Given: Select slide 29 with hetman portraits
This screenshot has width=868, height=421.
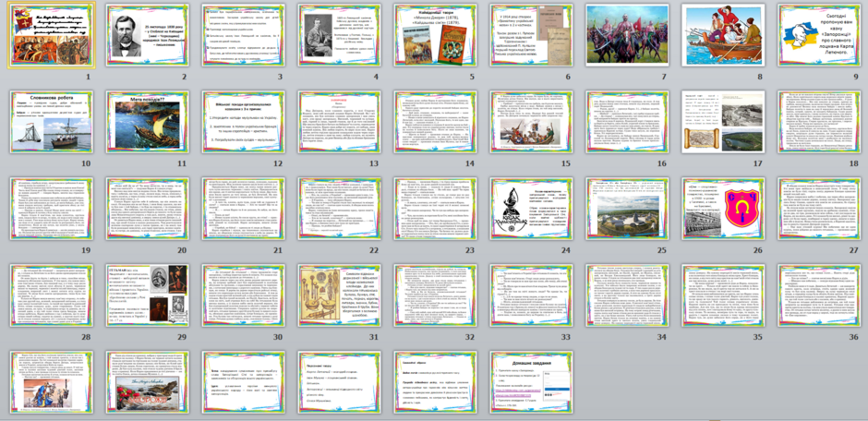Looking at the screenshot, I should [x=148, y=295].
